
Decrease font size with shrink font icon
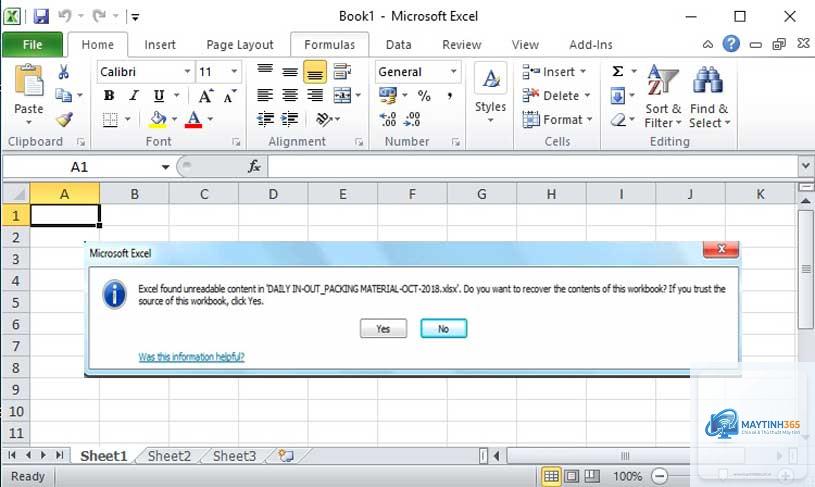229,96
